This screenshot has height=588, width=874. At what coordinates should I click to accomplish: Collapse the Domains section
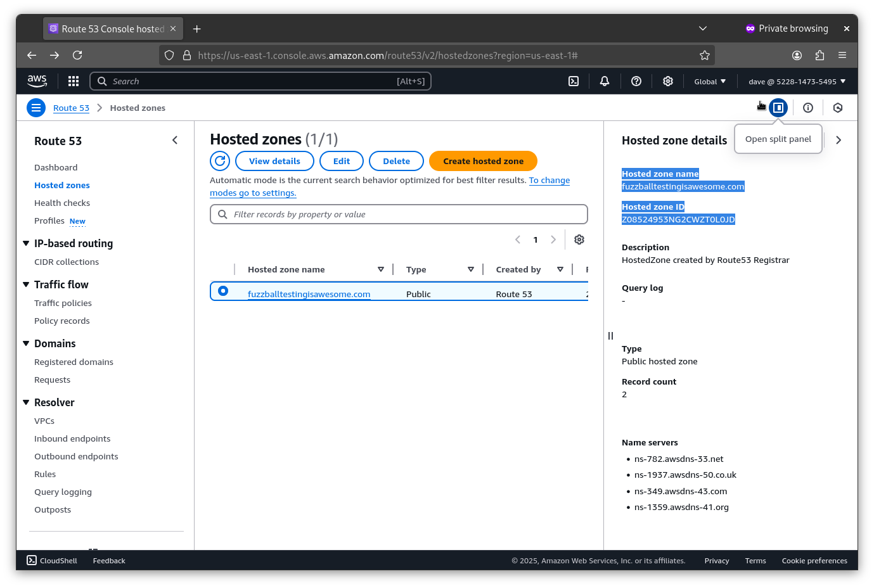pyautogui.click(x=26, y=343)
